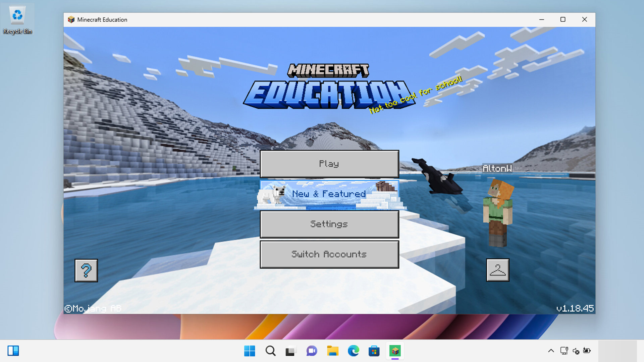
Task: Click the Microsoft Store taskbar icon
Action: pyautogui.click(x=373, y=351)
